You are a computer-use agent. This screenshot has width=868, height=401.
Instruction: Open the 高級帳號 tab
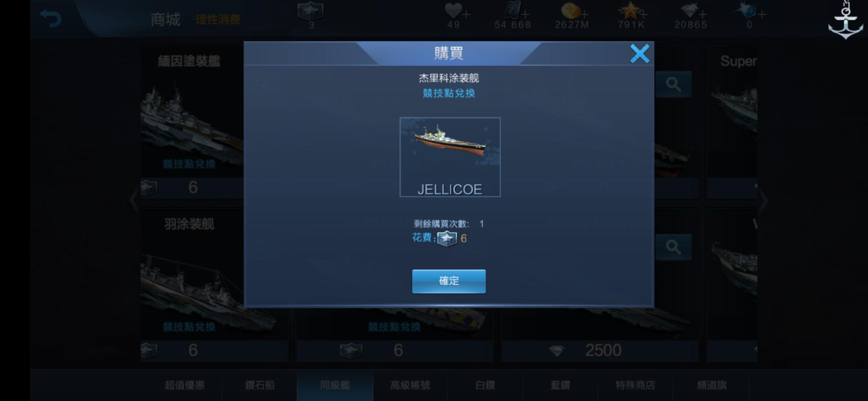(410, 385)
